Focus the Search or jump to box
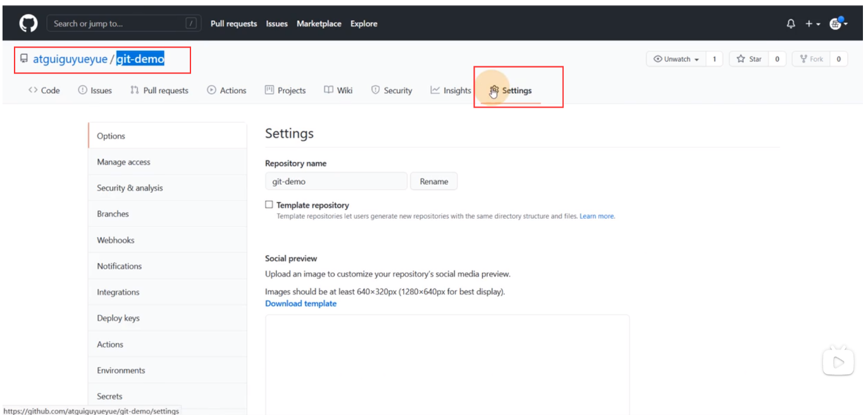Screen dimensions: 868x415 coord(123,24)
